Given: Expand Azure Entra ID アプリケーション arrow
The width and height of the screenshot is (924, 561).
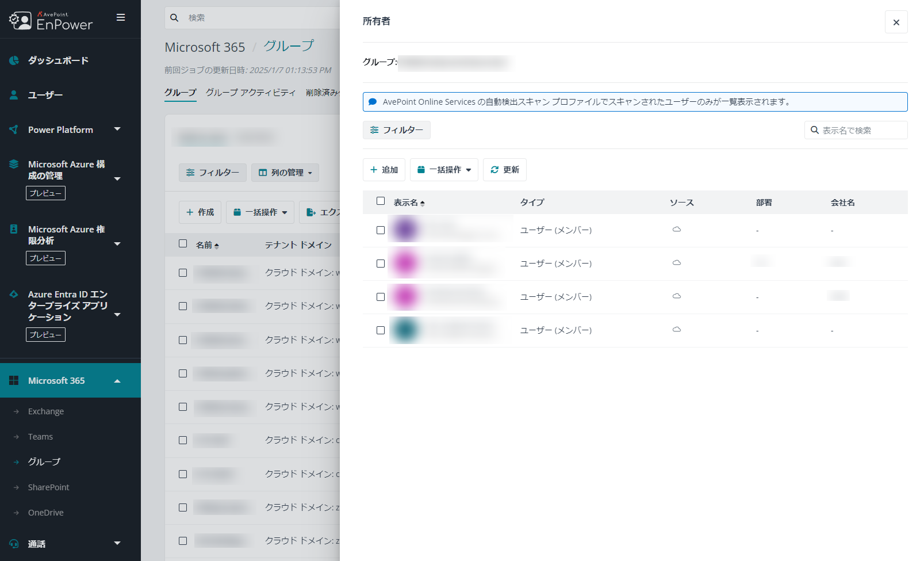Looking at the screenshot, I should (117, 315).
